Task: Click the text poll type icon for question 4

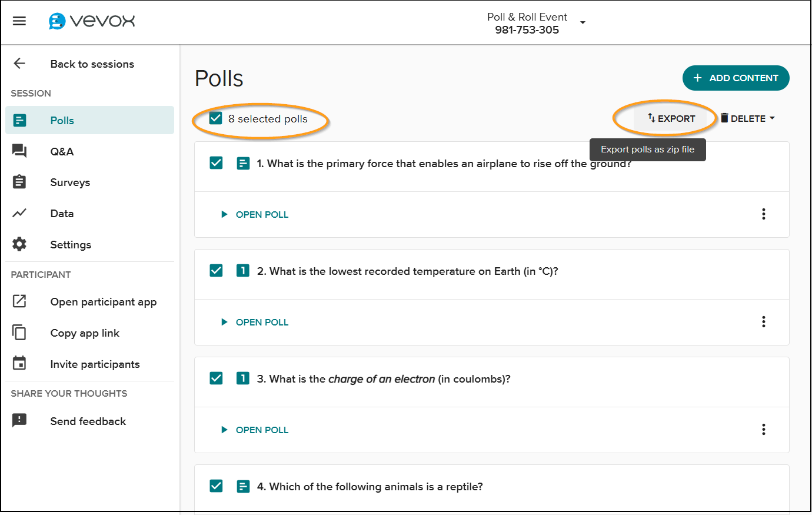Action: [x=243, y=486]
